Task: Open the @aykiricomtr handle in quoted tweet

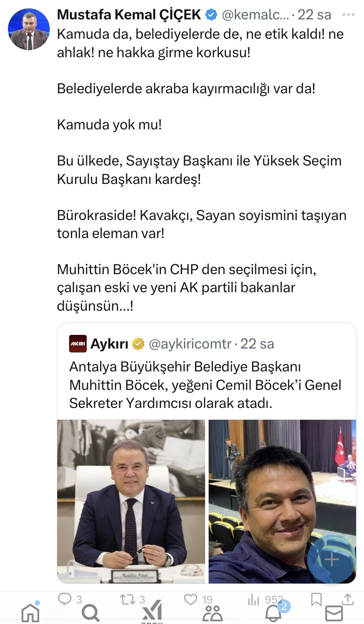Action: (x=190, y=344)
